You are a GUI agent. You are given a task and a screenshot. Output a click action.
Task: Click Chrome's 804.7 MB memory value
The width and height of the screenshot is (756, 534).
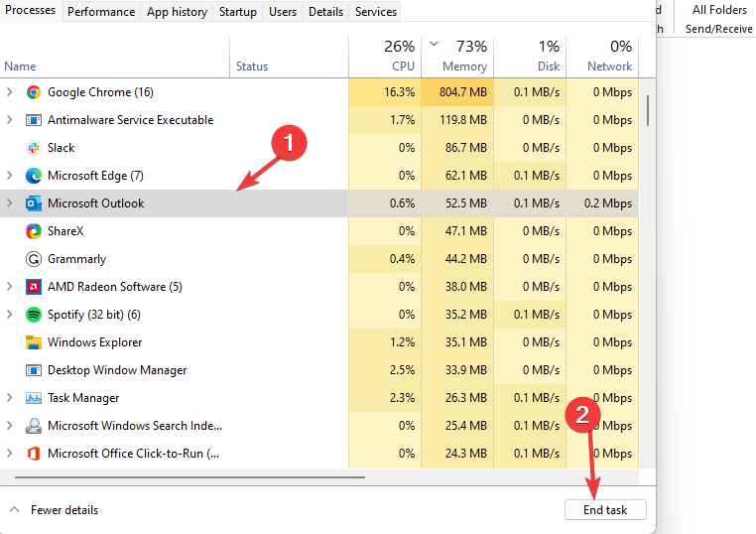tap(463, 92)
